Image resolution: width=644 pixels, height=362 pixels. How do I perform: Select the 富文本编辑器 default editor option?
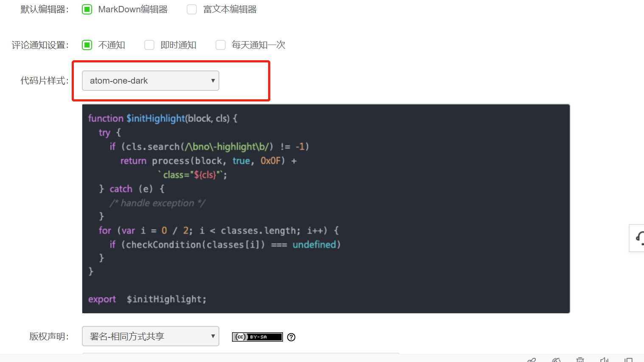point(192,9)
